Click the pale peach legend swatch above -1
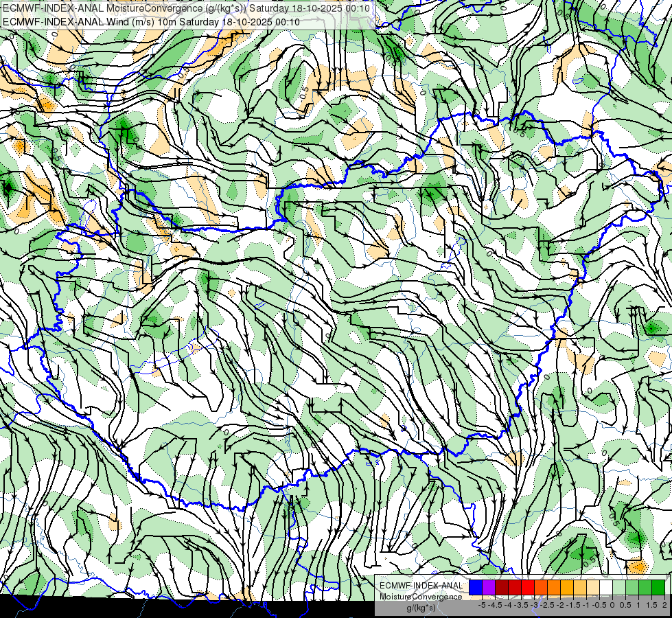 (x=593, y=587)
